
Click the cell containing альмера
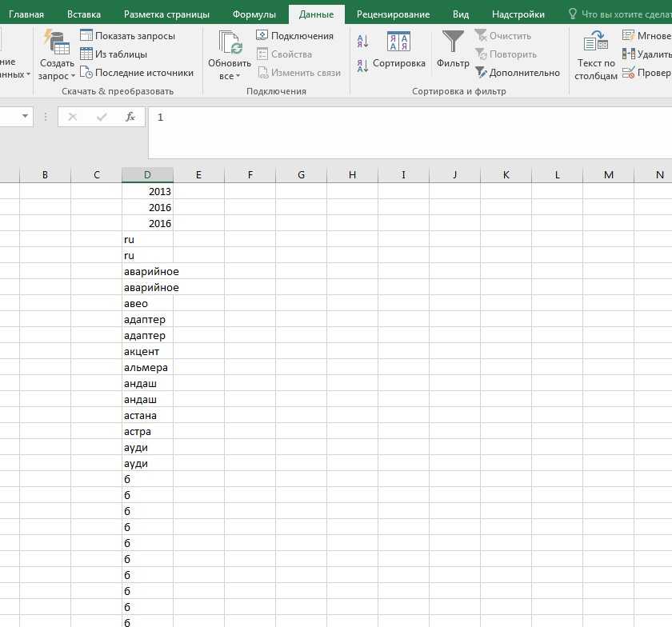tap(146, 368)
